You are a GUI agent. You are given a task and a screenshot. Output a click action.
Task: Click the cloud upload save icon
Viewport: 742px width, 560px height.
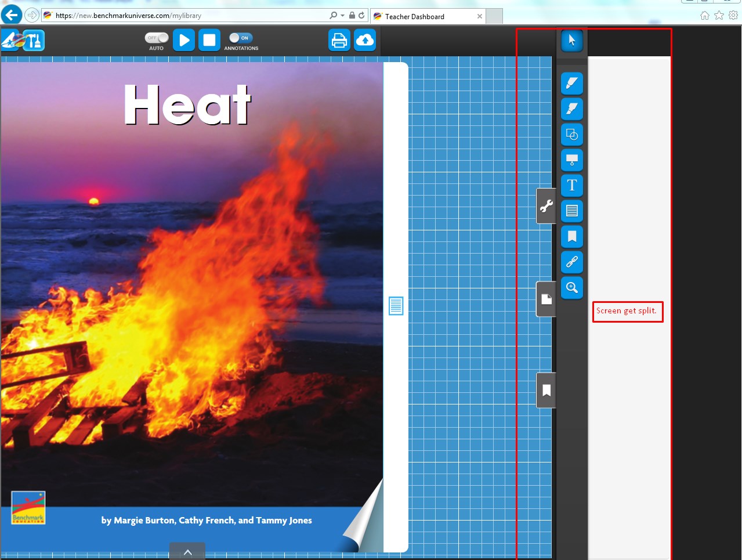(x=365, y=40)
